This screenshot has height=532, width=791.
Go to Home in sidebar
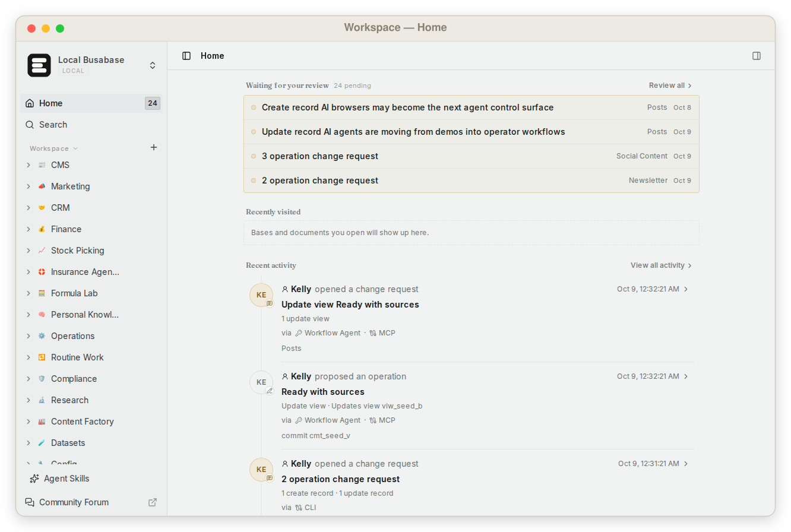click(x=90, y=103)
